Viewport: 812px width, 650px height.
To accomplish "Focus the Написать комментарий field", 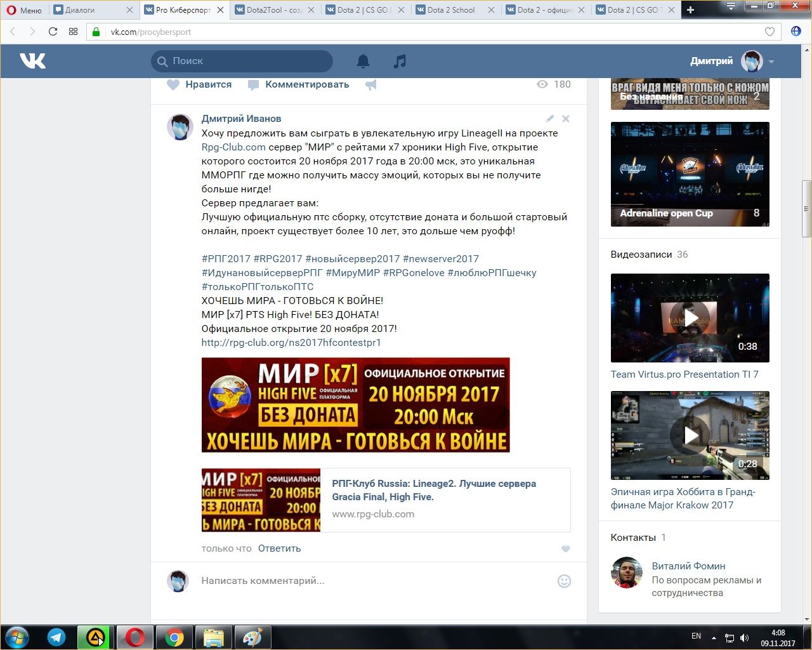I will 374,581.
